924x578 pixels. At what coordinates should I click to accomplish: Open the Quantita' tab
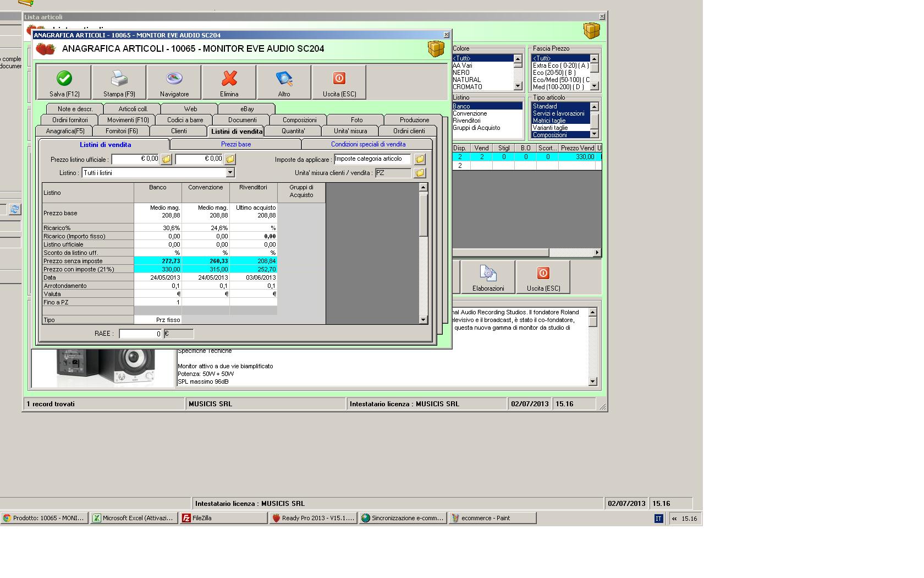click(x=293, y=131)
